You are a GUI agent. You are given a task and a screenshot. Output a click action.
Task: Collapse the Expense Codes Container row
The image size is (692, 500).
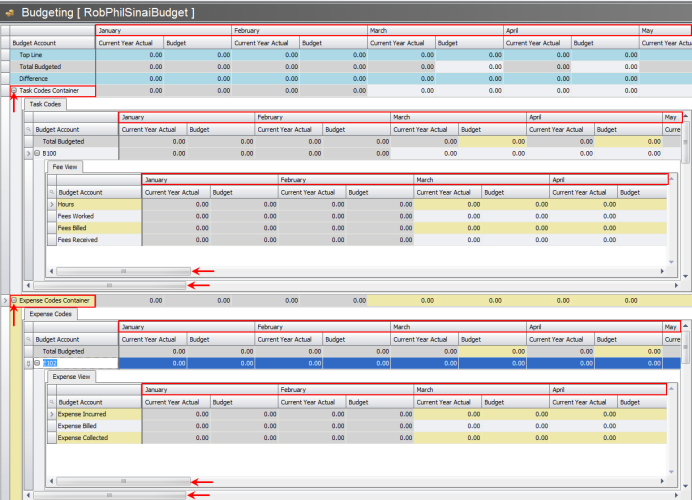(x=14, y=300)
